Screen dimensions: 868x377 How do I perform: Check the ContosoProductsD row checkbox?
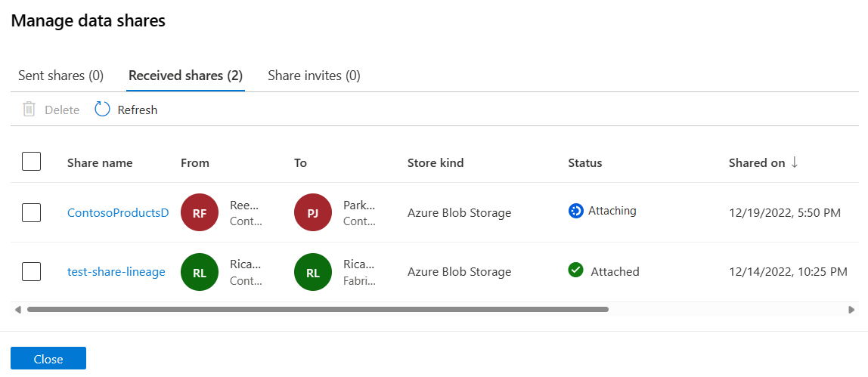pyautogui.click(x=32, y=212)
